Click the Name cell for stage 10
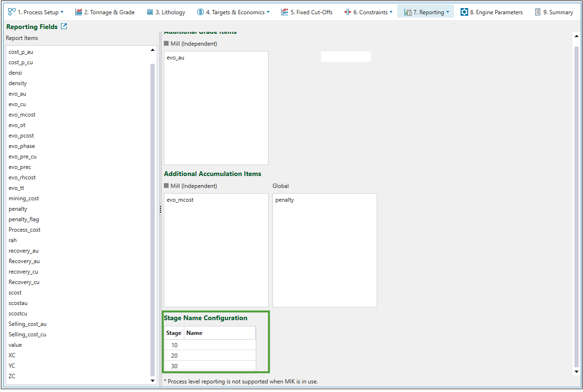This screenshot has height=392, width=583. pyautogui.click(x=220, y=345)
